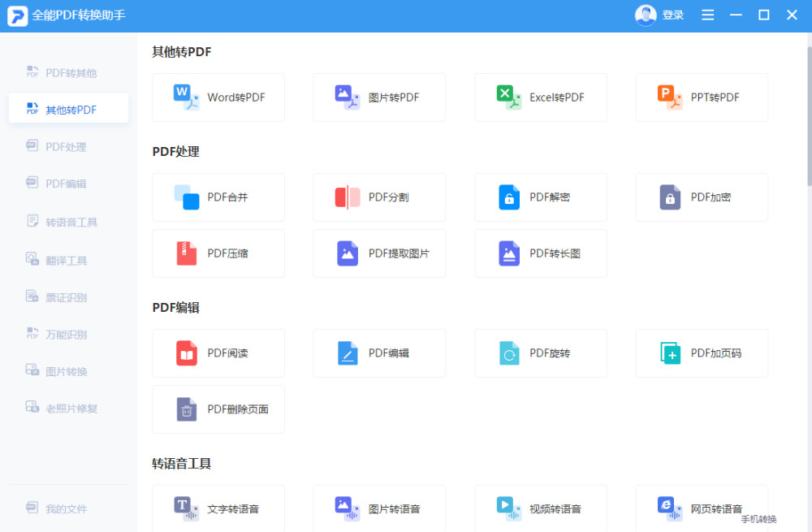Viewport: 812px width, 532px height.
Task: Open the PDF解密 tool
Action: point(541,197)
